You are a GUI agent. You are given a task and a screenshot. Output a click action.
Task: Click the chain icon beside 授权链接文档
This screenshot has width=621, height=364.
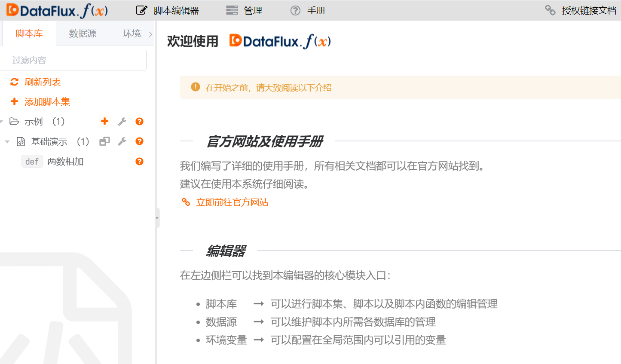coord(550,10)
